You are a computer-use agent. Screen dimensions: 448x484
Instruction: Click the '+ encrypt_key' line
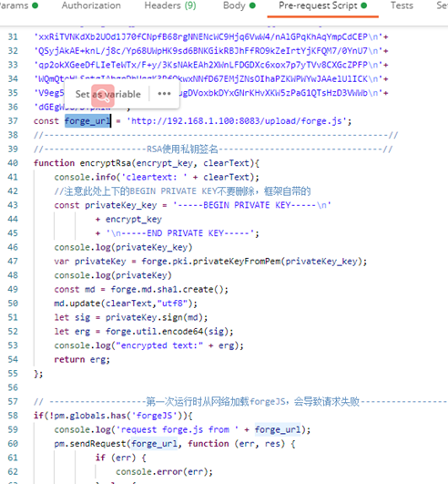pos(128,220)
